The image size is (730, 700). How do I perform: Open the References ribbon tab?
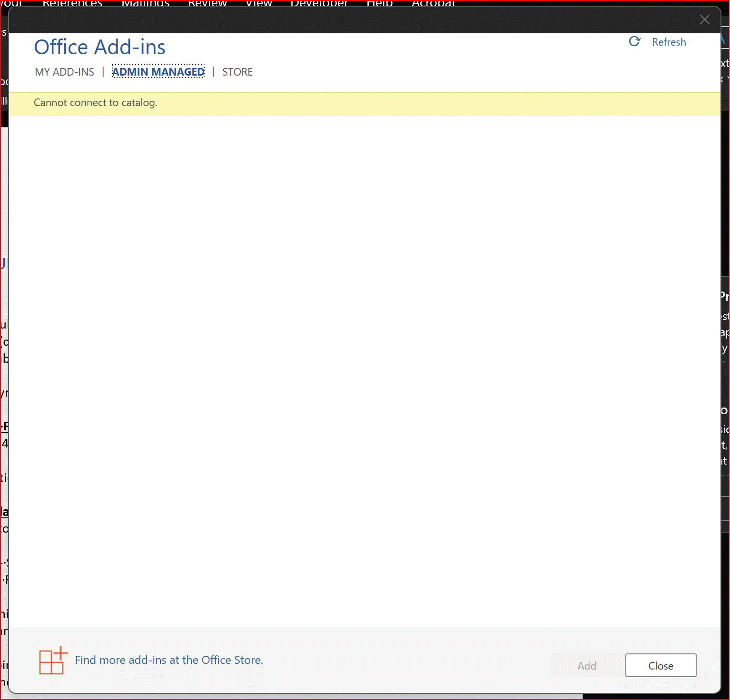(x=72, y=4)
